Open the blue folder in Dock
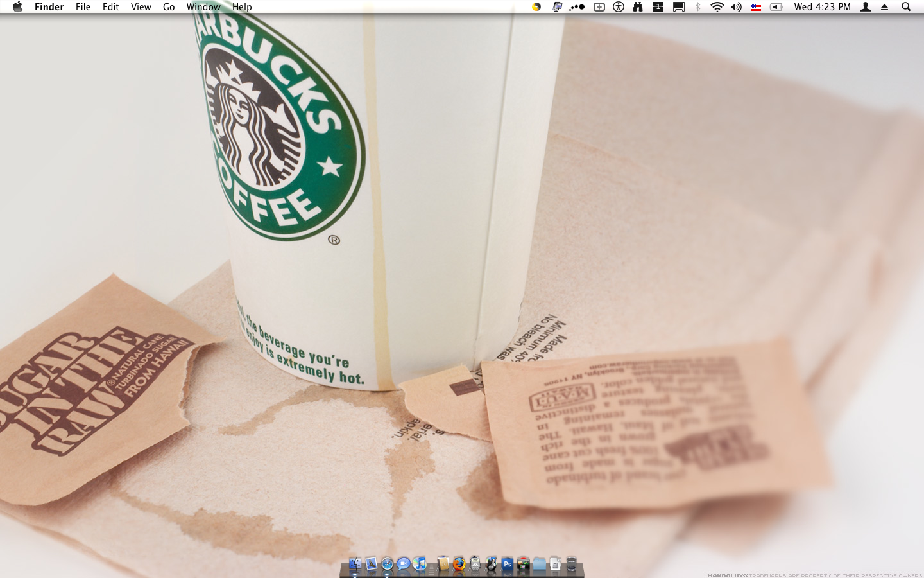This screenshot has height=578, width=924. [539, 565]
